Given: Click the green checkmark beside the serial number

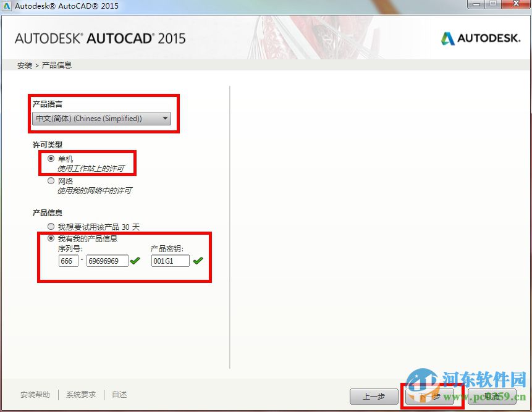Looking at the screenshot, I should tap(135, 261).
